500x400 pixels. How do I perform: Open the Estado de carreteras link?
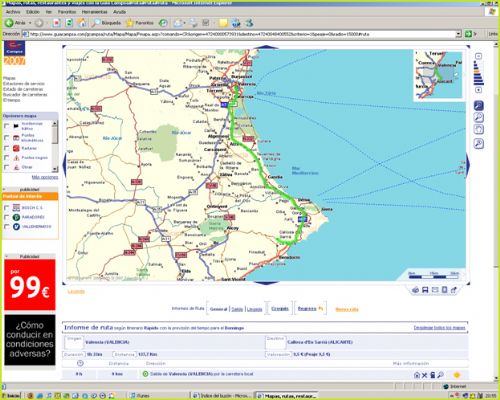point(23,89)
